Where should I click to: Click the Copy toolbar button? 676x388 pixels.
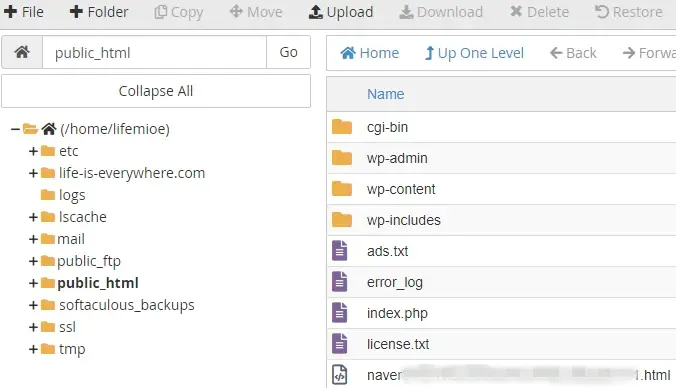pos(178,12)
